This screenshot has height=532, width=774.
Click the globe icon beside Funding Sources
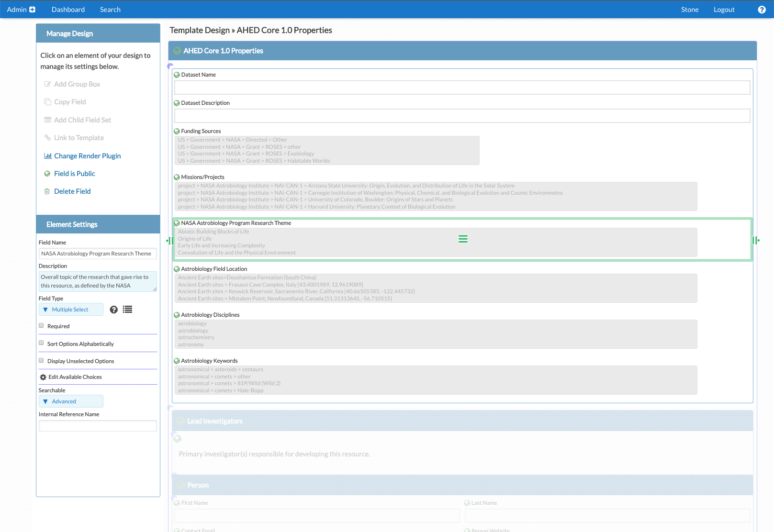coord(177,131)
